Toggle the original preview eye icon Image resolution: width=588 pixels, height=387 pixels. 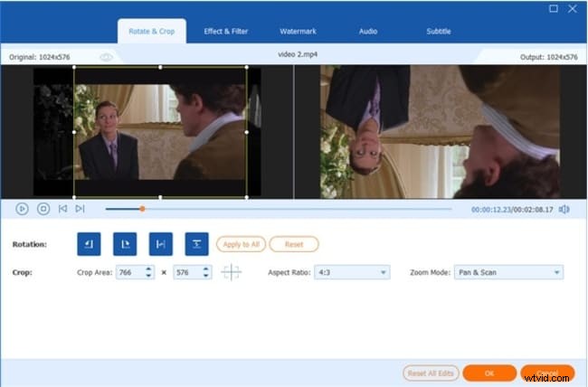click(107, 57)
